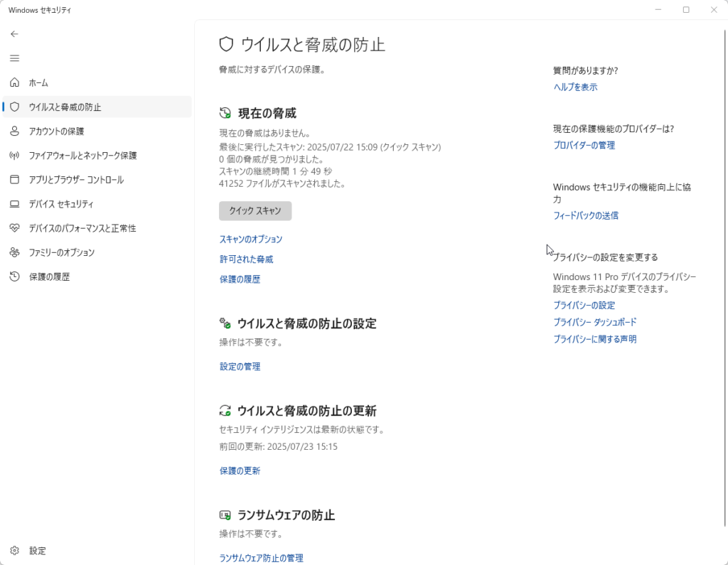Click the back arrow to go back
The image size is (728, 565).
14,33
